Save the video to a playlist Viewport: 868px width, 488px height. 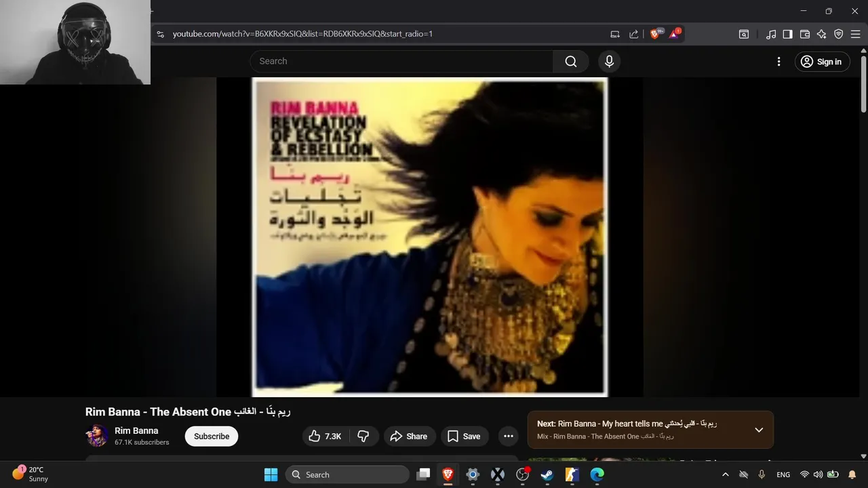(464, 436)
